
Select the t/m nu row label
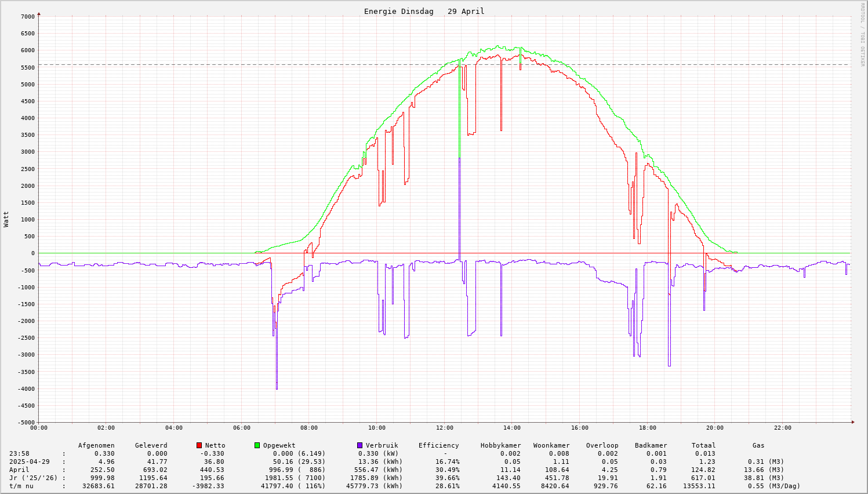point(21,486)
